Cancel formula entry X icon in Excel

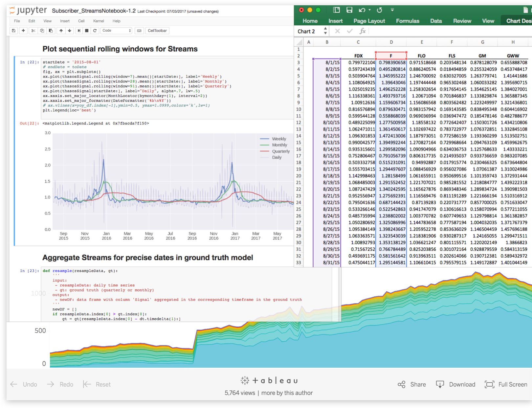coord(337,31)
